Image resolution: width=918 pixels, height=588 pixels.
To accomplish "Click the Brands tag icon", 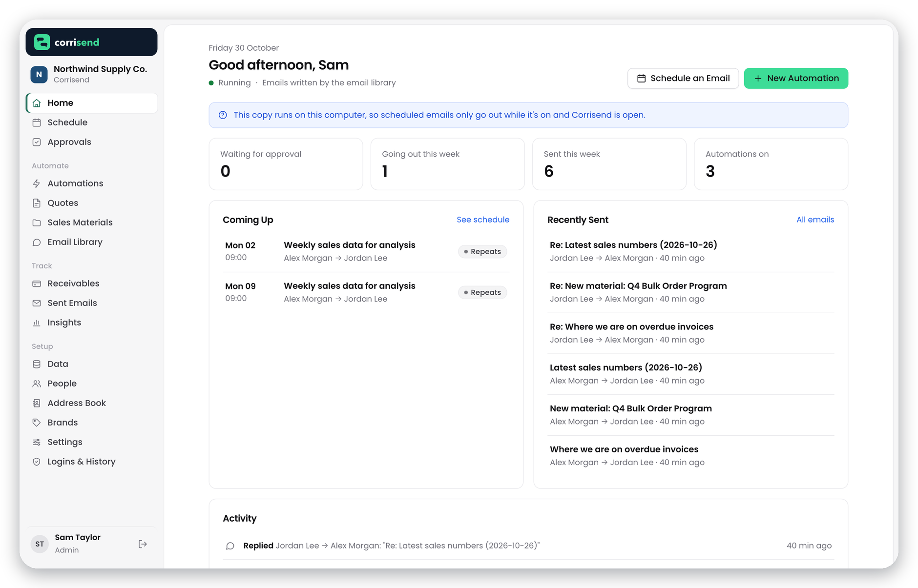I will [x=37, y=423].
